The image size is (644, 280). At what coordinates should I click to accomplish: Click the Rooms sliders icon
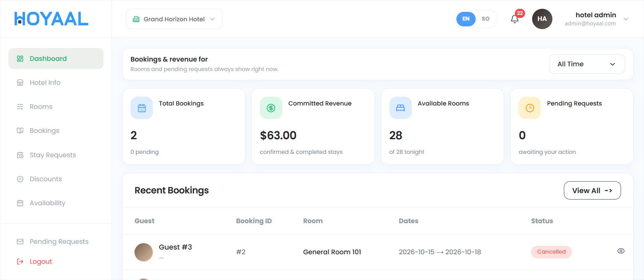point(20,107)
